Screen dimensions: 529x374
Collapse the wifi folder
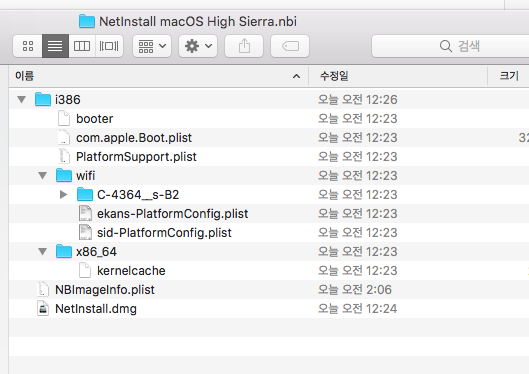click(x=43, y=176)
